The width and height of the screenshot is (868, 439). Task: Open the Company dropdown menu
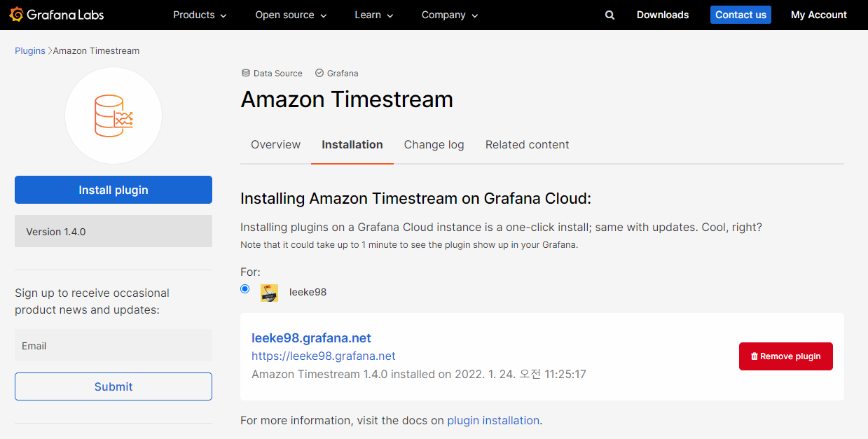(449, 14)
